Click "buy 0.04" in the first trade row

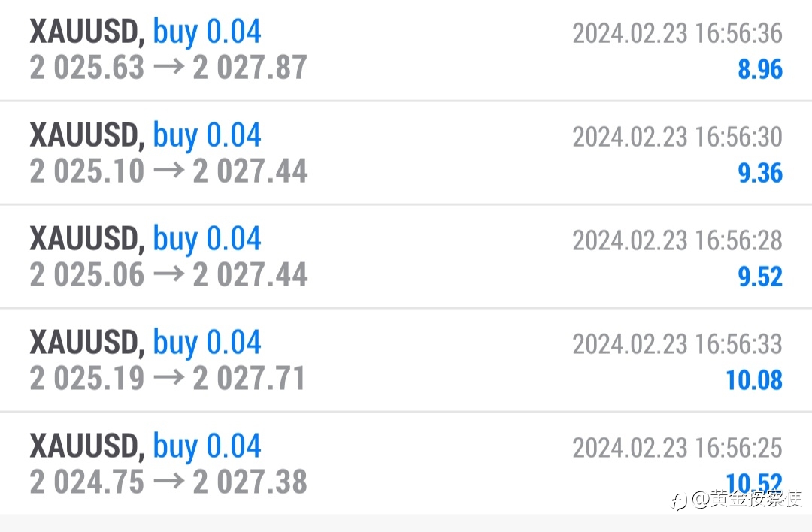(x=207, y=32)
